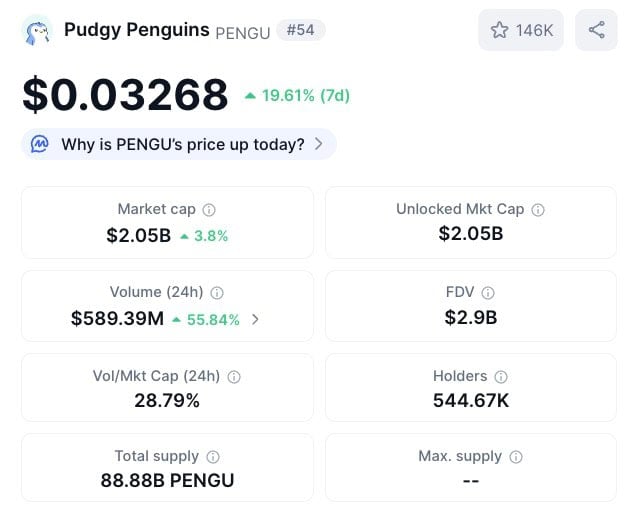
Task: Expand the Volume (24h) chevron arrow
Action: [x=255, y=320]
